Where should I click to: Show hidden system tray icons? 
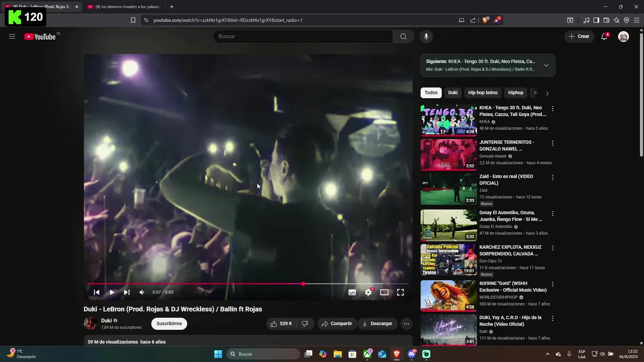[x=547, y=354]
